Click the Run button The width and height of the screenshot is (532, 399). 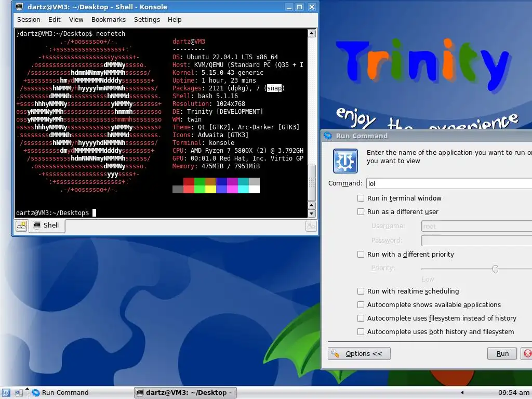coord(502,353)
